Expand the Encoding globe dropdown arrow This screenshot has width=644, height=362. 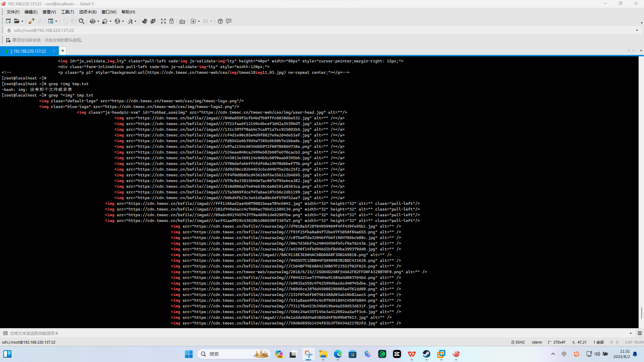pos(123,21)
